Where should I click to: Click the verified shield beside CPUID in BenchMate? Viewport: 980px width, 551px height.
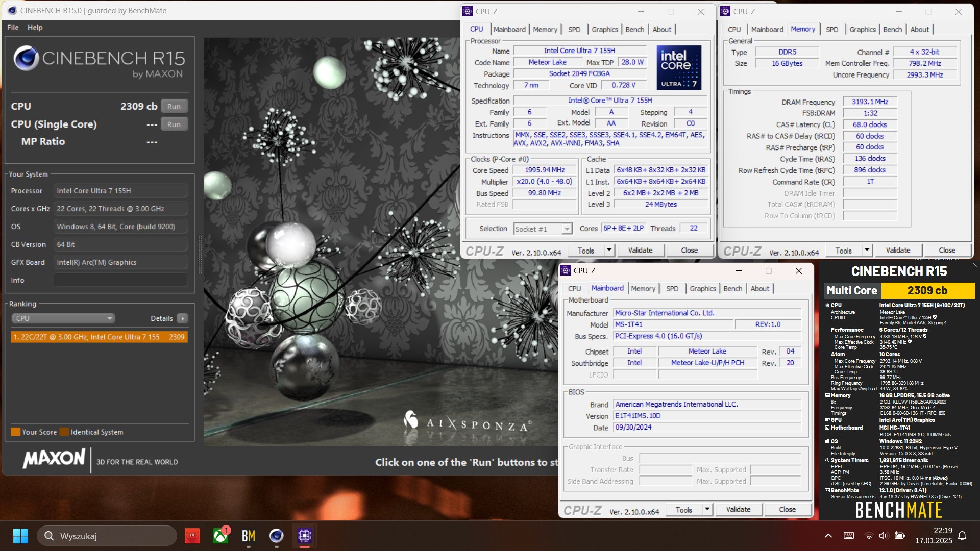[935, 317]
